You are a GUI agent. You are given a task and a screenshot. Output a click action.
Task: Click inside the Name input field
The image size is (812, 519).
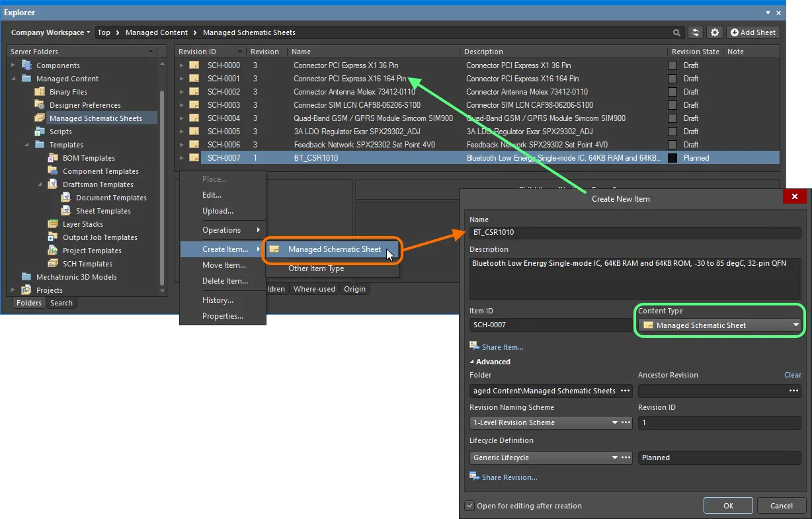pyautogui.click(x=635, y=232)
